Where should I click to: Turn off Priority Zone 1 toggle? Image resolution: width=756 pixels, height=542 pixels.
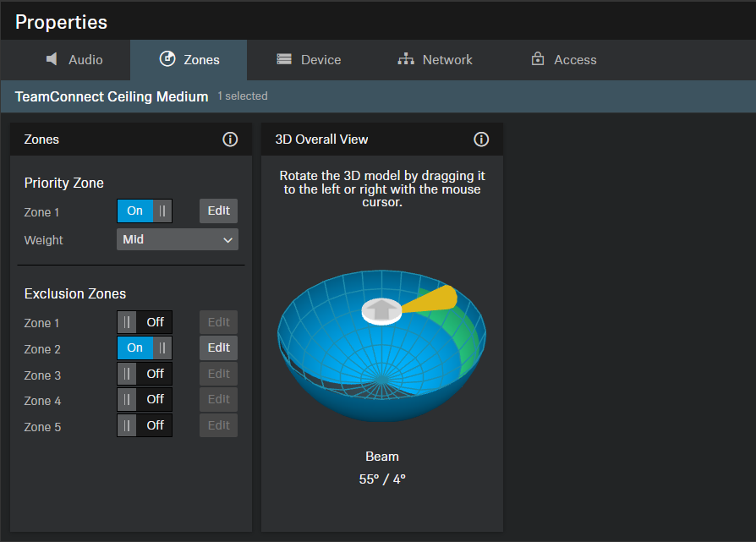(x=145, y=211)
